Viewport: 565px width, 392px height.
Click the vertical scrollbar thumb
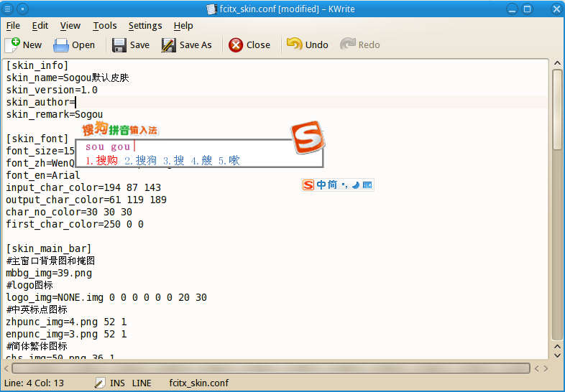557,110
